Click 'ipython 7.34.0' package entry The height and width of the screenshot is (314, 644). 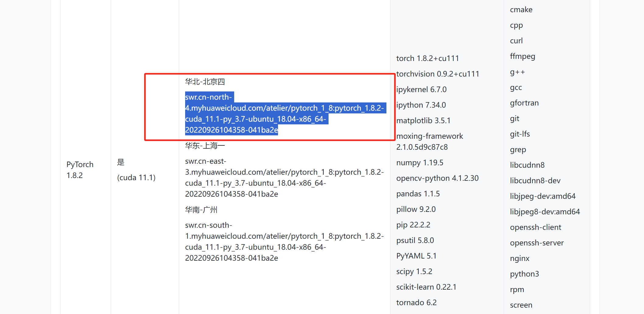tap(421, 105)
